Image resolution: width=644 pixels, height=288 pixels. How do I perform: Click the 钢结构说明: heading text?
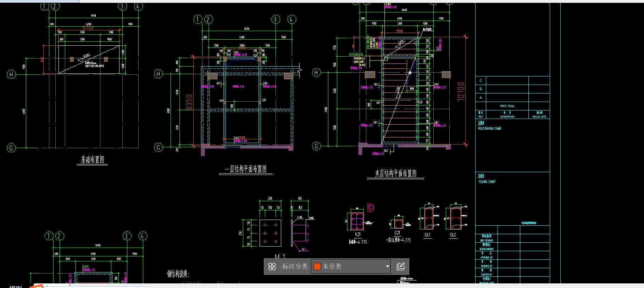tap(178, 274)
